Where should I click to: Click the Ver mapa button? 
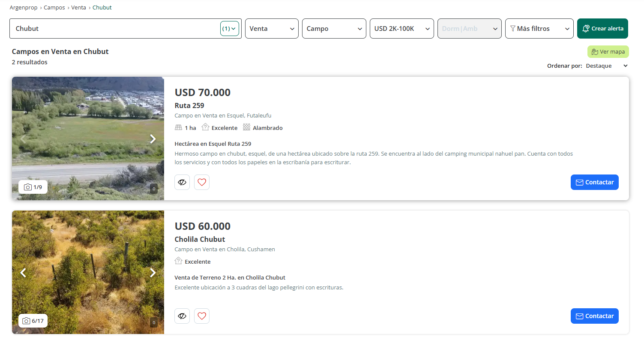point(608,52)
